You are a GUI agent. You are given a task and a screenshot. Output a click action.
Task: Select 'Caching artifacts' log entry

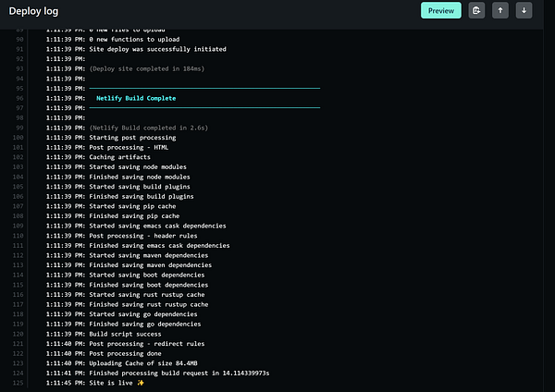coord(119,157)
